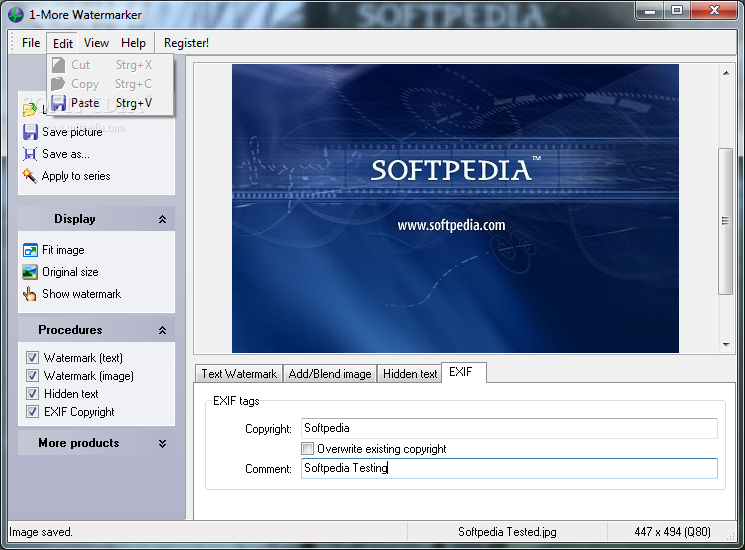This screenshot has width=745, height=550.
Task: Click the Save as icon
Action: 30,154
